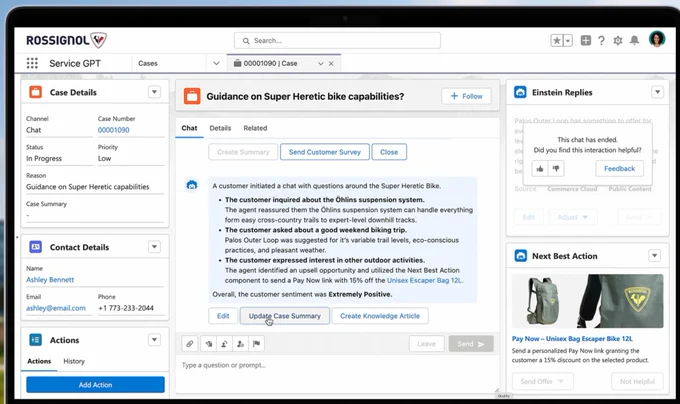680x404 pixels.
Task: Click the Edit button below summary
Action: [x=223, y=316]
